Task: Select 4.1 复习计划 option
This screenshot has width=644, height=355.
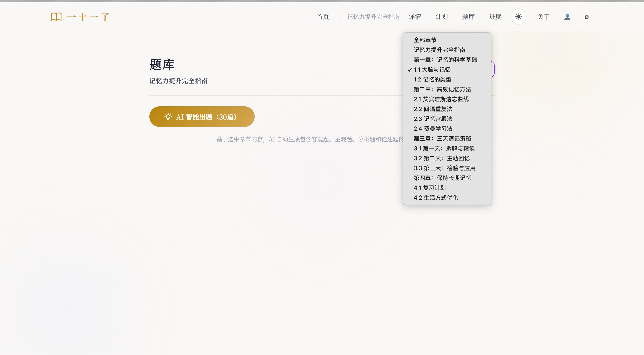Action: coord(447,188)
